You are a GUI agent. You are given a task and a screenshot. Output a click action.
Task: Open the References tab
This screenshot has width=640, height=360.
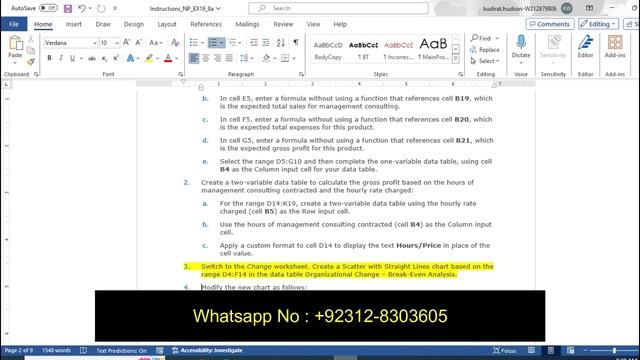click(x=206, y=24)
